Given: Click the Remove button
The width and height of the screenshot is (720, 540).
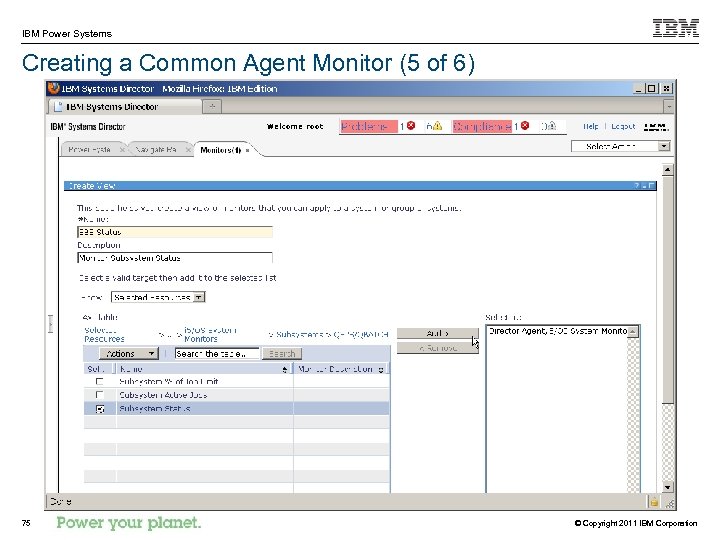Looking at the screenshot, I should (x=437, y=348).
